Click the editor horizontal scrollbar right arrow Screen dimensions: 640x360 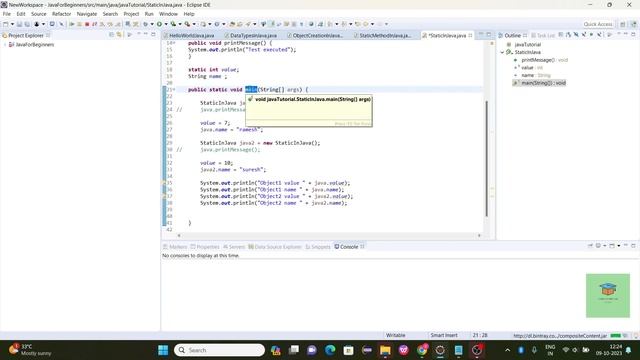pos(479,236)
